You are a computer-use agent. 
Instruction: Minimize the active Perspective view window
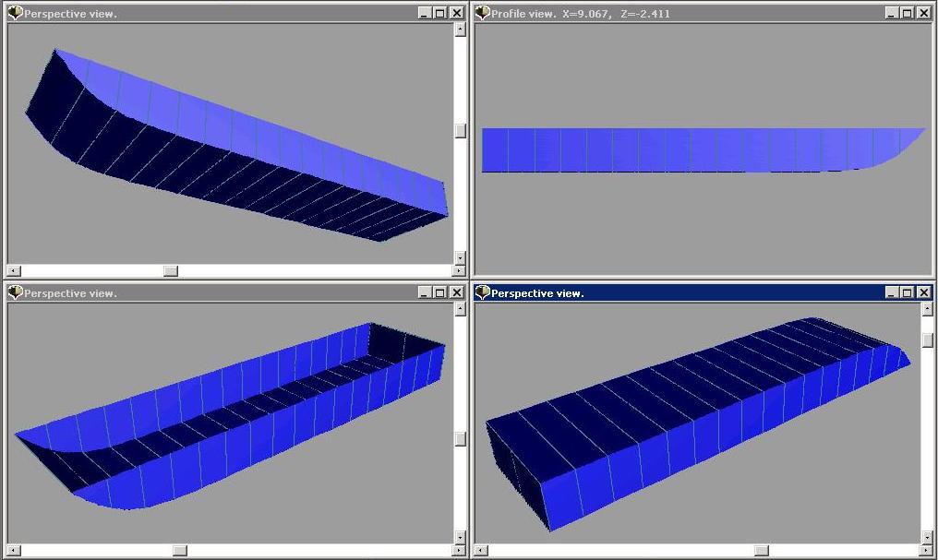click(891, 292)
